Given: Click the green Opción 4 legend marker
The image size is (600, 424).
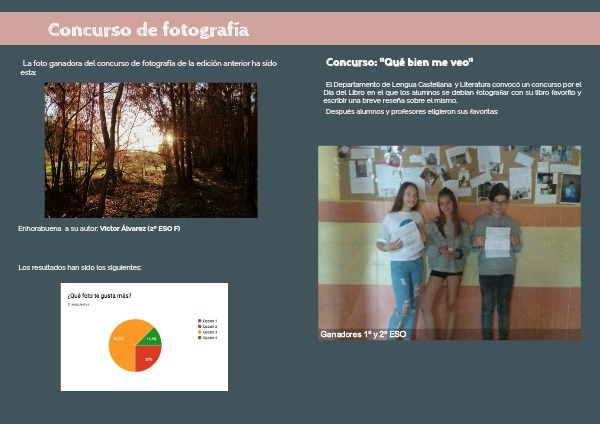Looking at the screenshot, I should pyautogui.click(x=199, y=338).
